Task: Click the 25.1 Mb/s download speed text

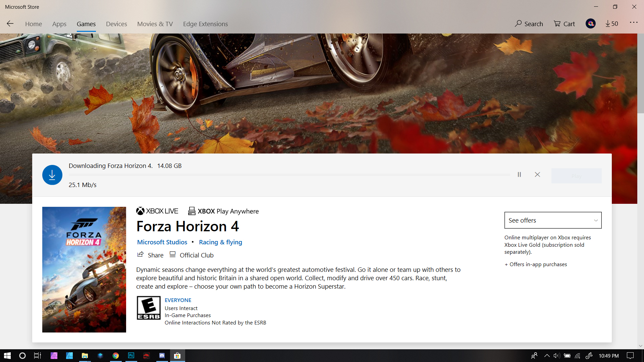Action: click(83, 185)
